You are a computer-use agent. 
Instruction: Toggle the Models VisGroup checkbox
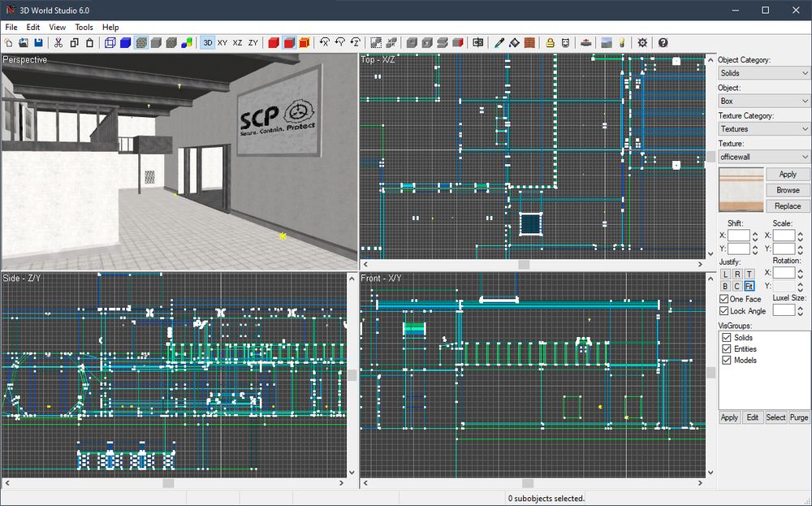(x=727, y=360)
